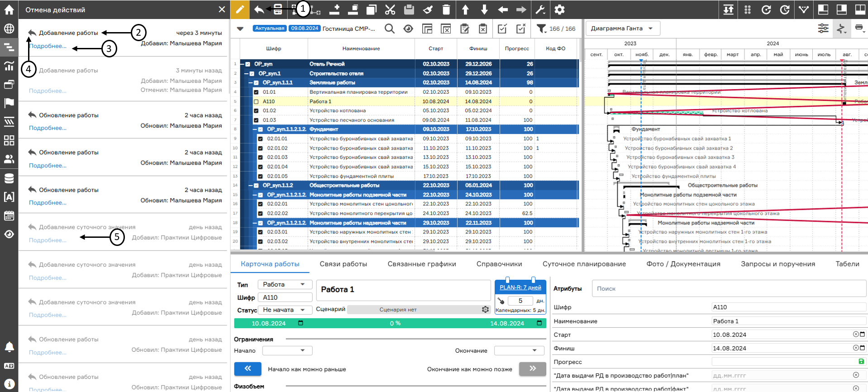This screenshot has width=868, height=392.
Task: Go to home in left sidebar
Action: point(9,9)
